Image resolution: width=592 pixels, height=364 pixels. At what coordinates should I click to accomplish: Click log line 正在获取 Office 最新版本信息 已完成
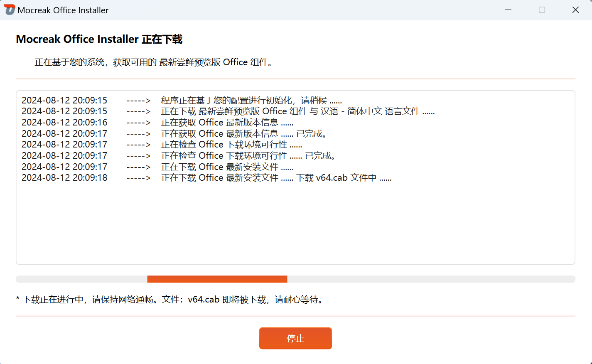point(244,134)
